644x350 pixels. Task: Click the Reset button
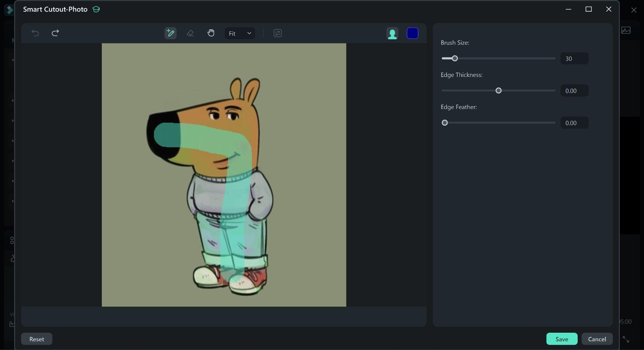(37, 339)
